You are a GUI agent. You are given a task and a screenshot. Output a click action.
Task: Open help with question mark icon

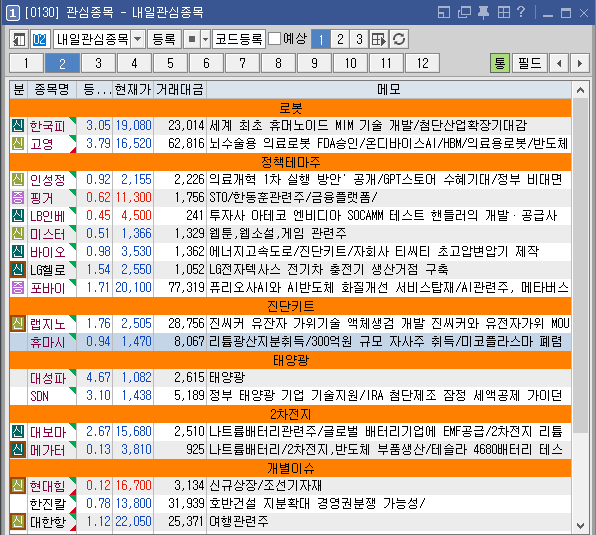tap(521, 12)
